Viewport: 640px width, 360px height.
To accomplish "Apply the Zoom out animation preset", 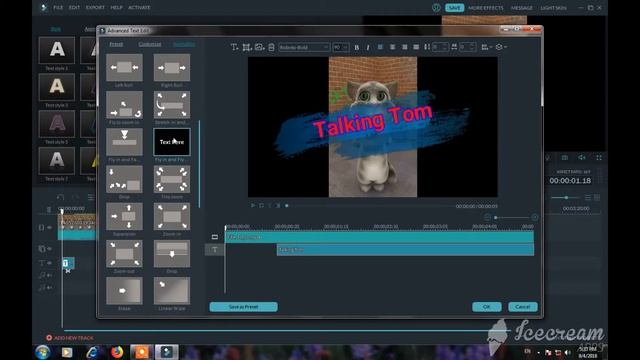I will (x=124, y=253).
